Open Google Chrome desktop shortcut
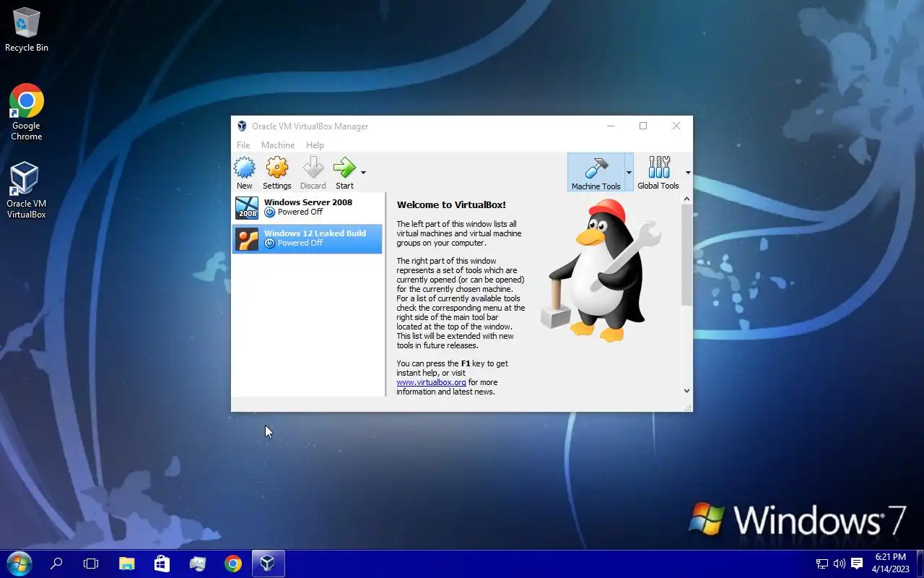The width and height of the screenshot is (924, 578). point(27,112)
